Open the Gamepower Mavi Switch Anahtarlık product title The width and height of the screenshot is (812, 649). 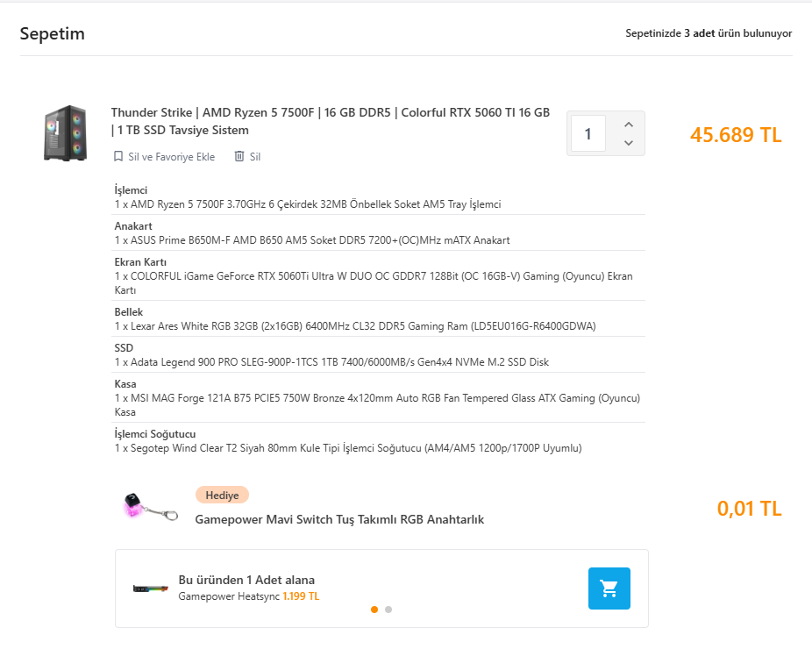(x=339, y=519)
